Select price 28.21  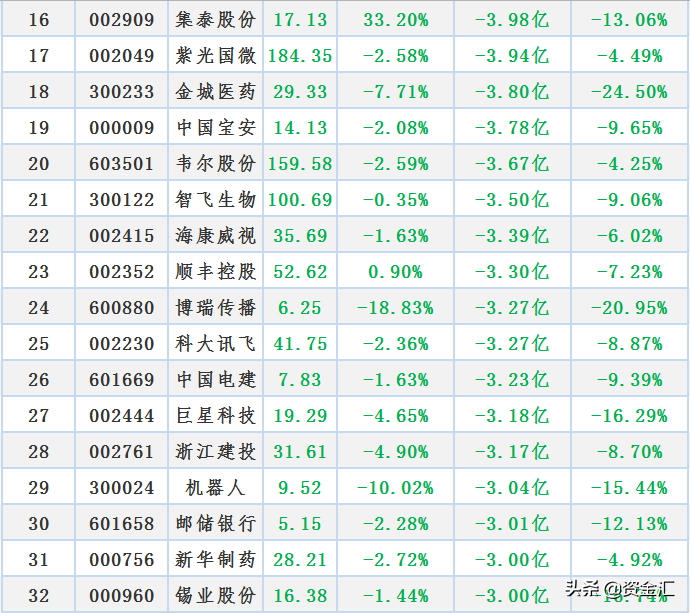(300, 560)
